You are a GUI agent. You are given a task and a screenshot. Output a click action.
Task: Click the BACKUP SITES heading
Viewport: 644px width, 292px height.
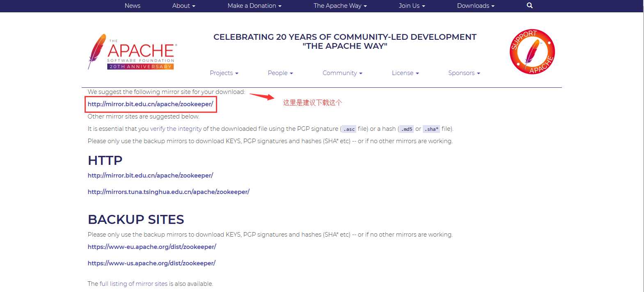click(136, 219)
